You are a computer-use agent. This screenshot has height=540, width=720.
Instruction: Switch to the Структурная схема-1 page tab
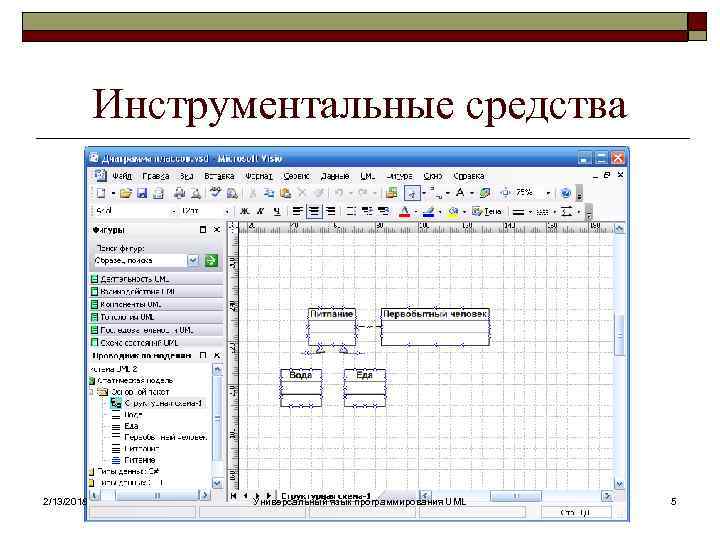[326, 496]
